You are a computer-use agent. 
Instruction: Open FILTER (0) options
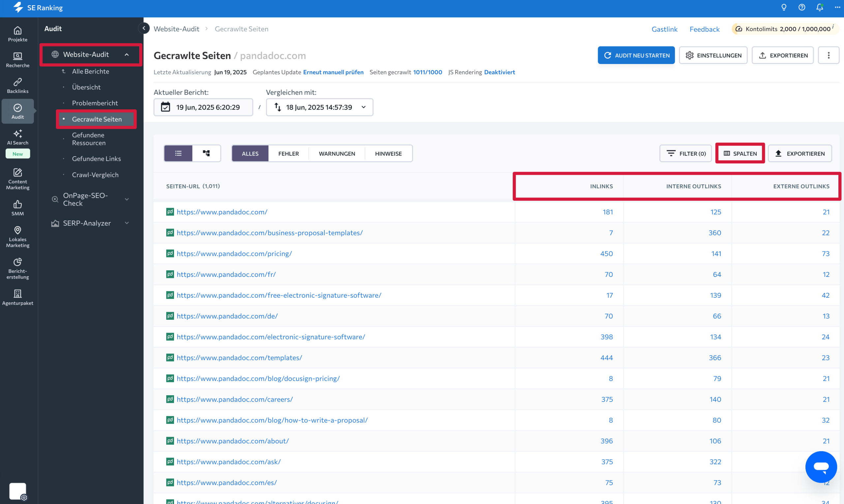pyautogui.click(x=685, y=154)
